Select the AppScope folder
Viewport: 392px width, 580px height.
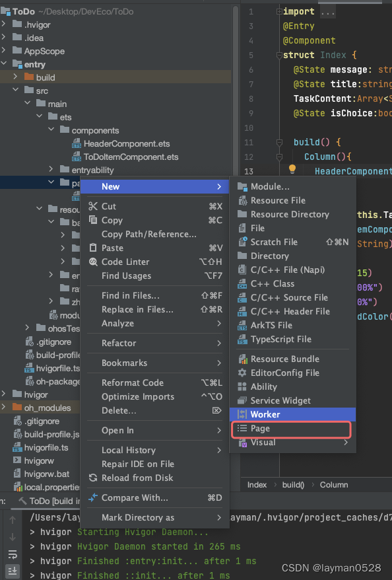pyautogui.click(x=44, y=51)
